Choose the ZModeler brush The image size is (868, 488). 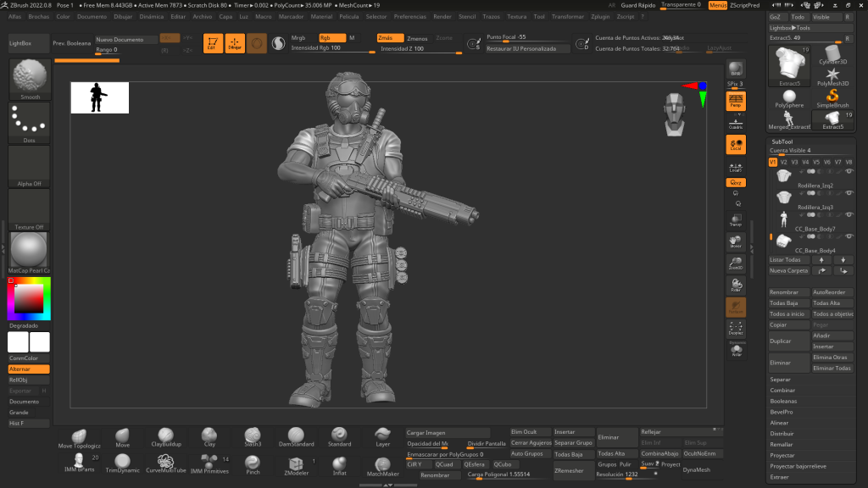(x=296, y=465)
